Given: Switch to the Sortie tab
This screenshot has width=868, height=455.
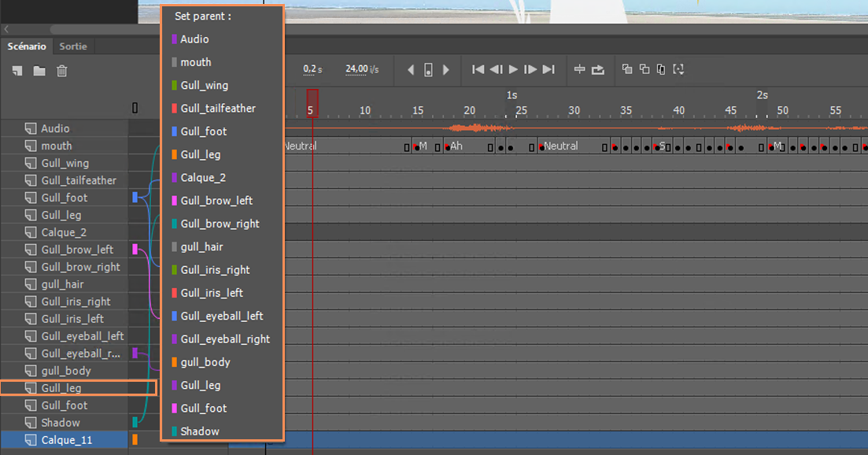Looking at the screenshot, I should click(73, 46).
